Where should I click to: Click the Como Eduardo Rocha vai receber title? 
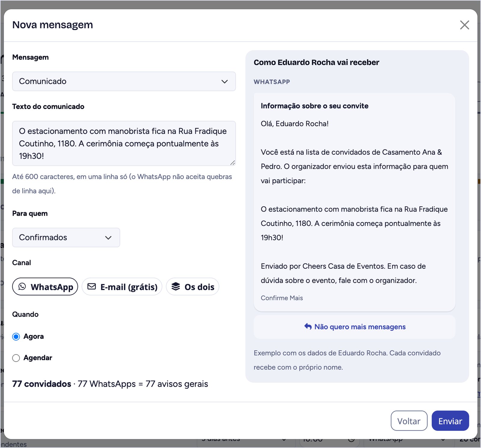(x=316, y=62)
